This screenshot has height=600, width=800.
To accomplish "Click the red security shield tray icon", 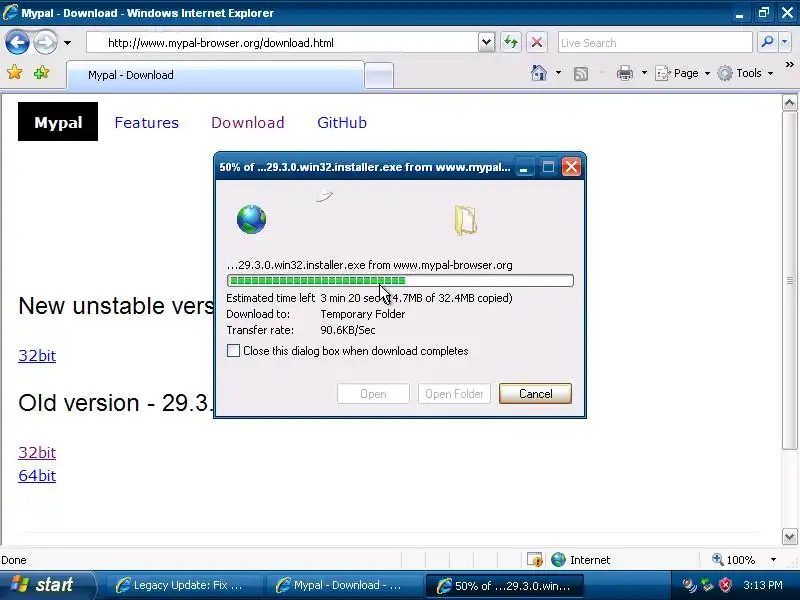I will (725, 585).
